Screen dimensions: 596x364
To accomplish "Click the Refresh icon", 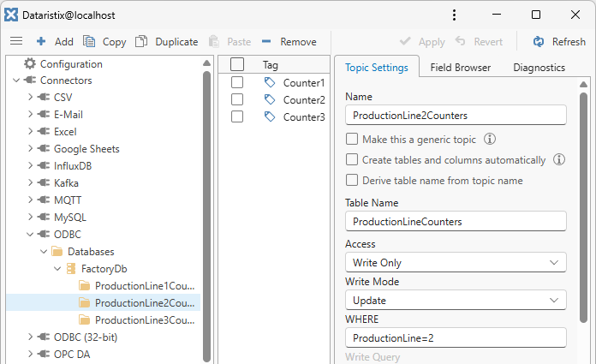I will click(x=539, y=41).
